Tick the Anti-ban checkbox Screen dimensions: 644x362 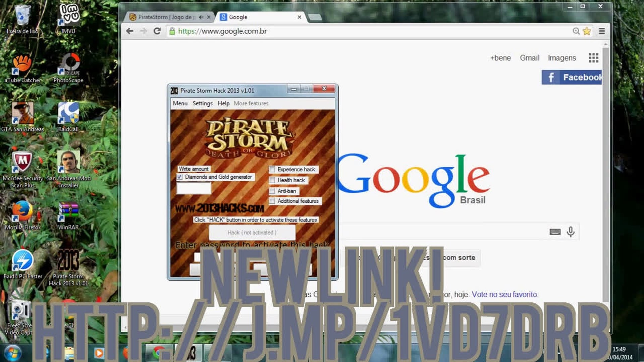click(272, 191)
